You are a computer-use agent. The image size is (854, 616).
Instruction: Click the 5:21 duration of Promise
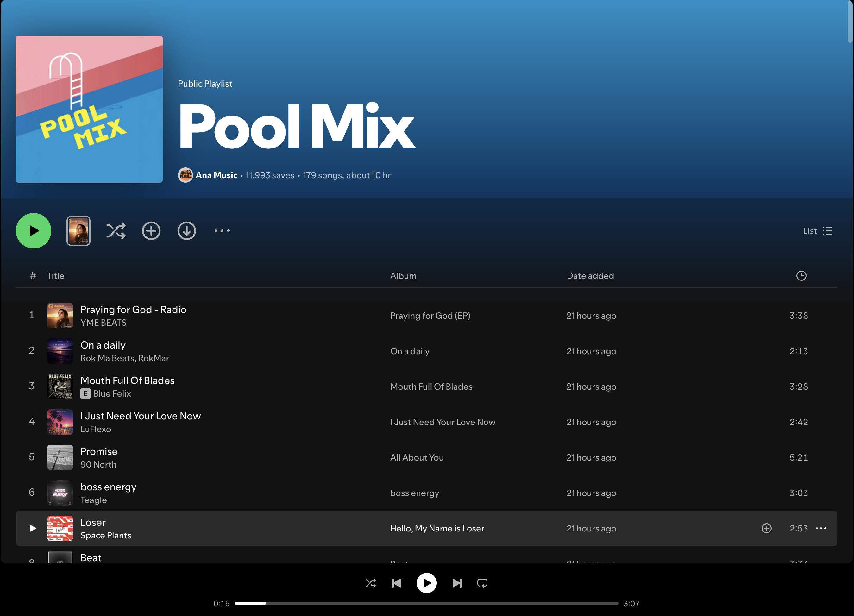pyautogui.click(x=799, y=457)
